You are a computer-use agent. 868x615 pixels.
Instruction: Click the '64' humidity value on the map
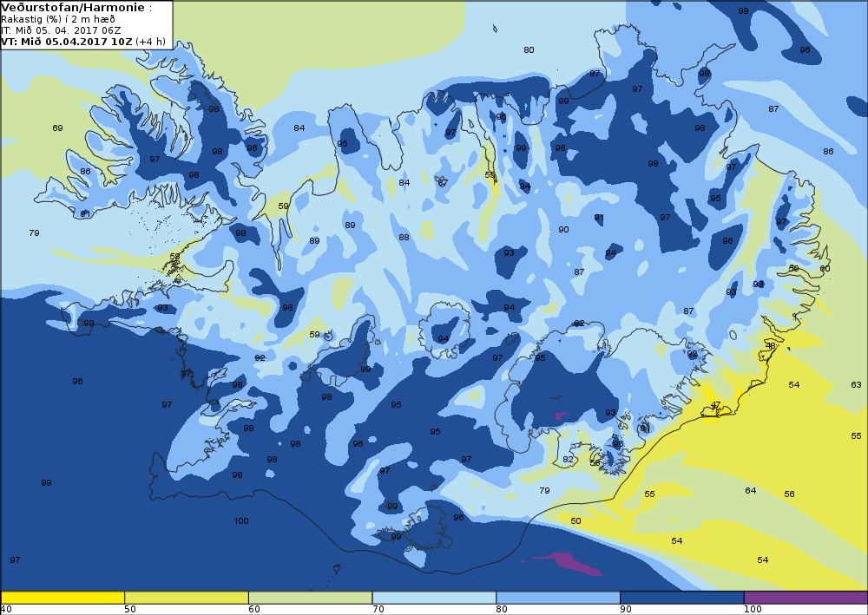point(750,491)
